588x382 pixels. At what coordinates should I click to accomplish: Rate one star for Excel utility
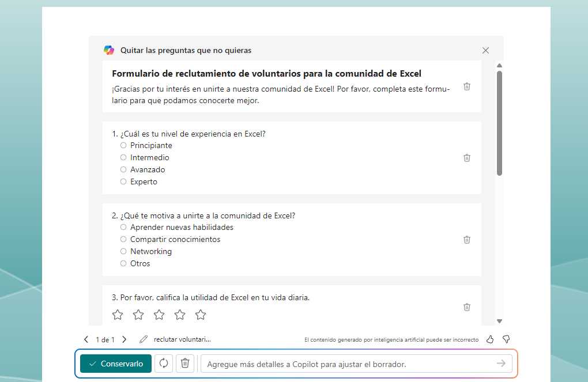(x=118, y=315)
